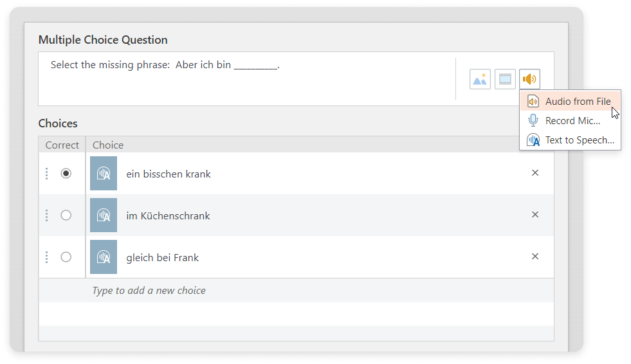The image size is (631, 364).
Task: Choose Text to Speech... menu option
Action: (571, 140)
